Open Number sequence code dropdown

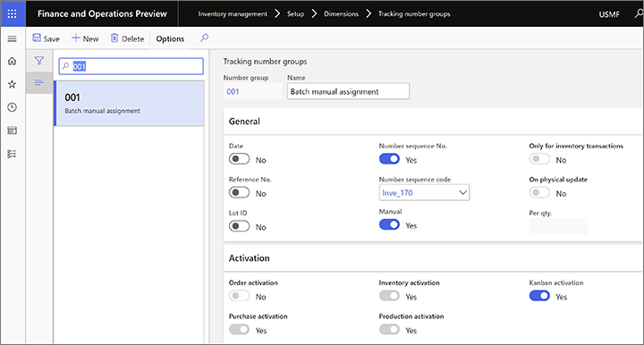click(424, 192)
